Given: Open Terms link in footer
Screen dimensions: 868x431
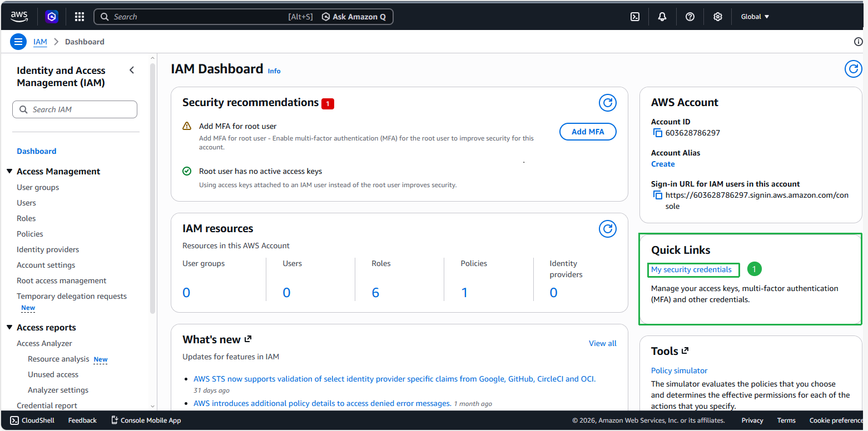Looking at the screenshot, I should point(786,420).
